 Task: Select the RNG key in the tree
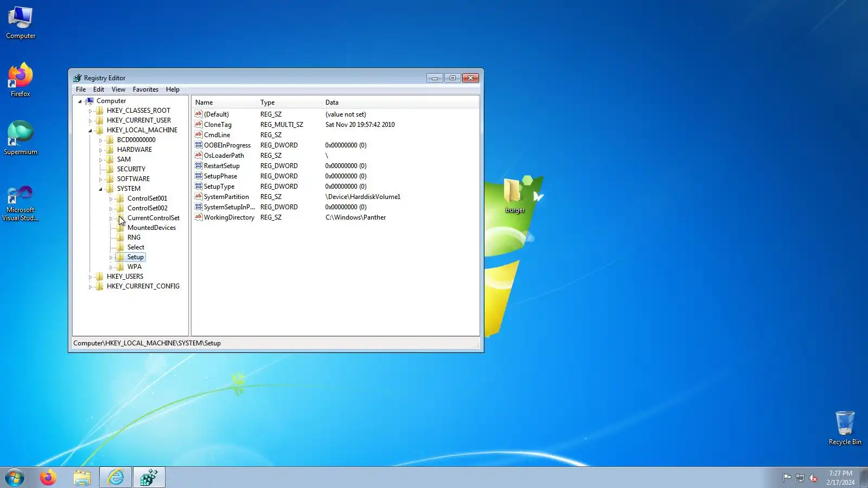tap(134, 237)
